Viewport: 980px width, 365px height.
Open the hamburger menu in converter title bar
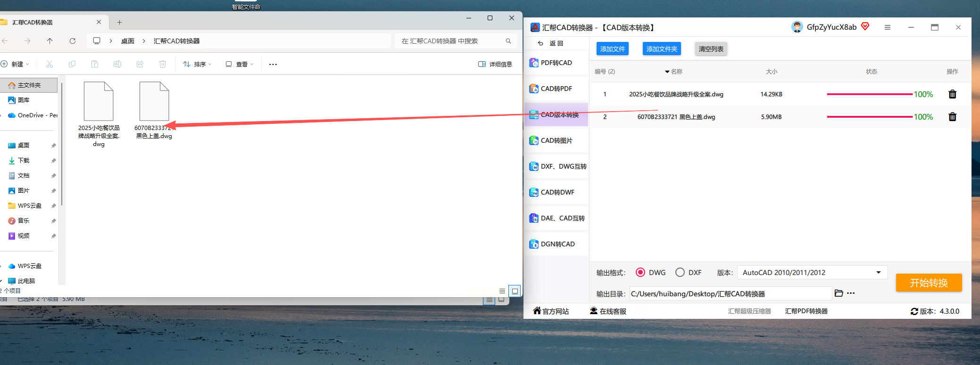click(x=888, y=27)
